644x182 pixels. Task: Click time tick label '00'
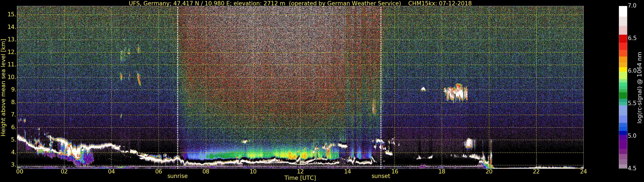pyautogui.click(x=20, y=172)
